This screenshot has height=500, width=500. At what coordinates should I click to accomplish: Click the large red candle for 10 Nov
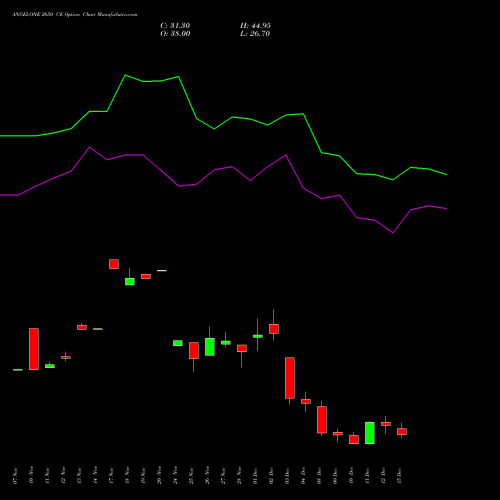(34, 349)
